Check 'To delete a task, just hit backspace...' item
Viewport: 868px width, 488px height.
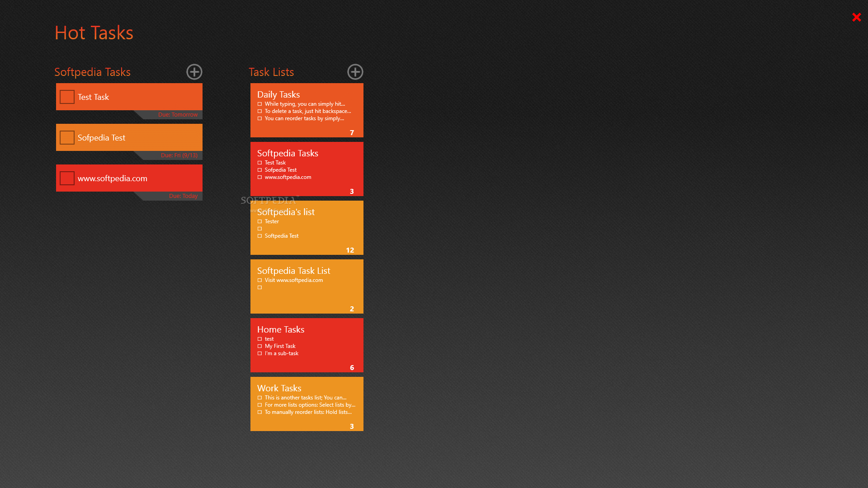(x=260, y=111)
